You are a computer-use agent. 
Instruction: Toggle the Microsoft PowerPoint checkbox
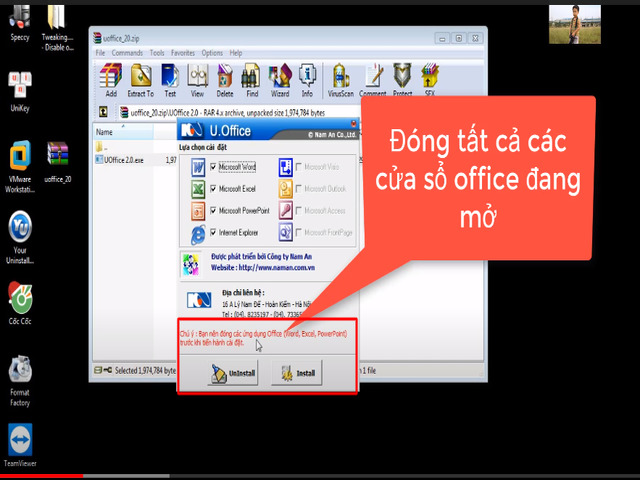click(x=213, y=210)
